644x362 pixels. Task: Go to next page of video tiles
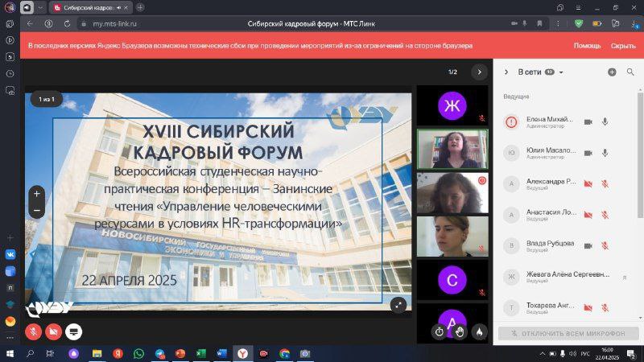click(479, 72)
